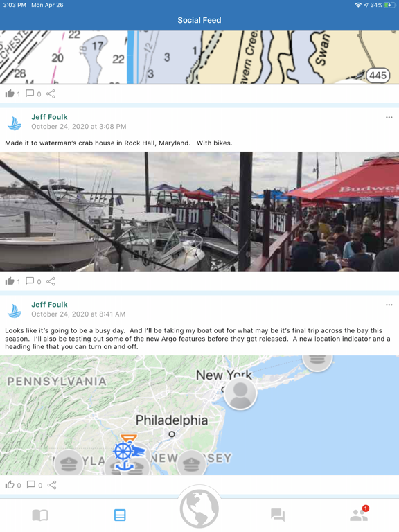Screen dimensions: 399x532
Task: Tap the sailboat avatar on the 8:41 AM post
Action: click(x=15, y=311)
